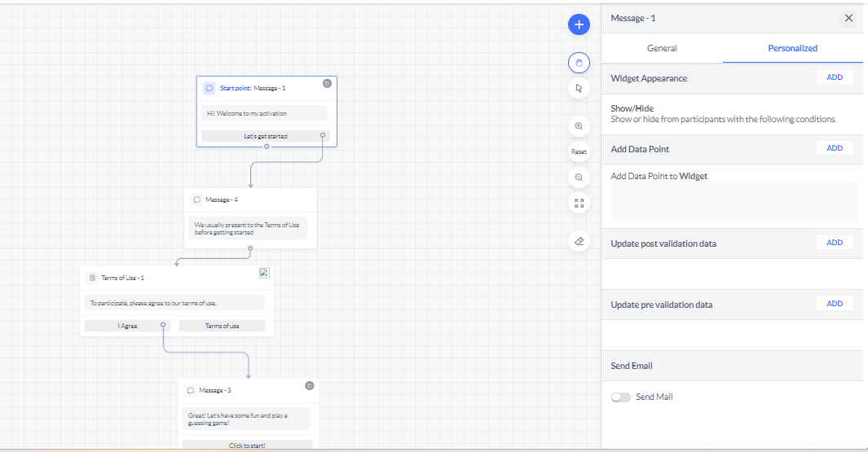
Task: Click the badge icon on Message - 3 node
Action: point(310,386)
